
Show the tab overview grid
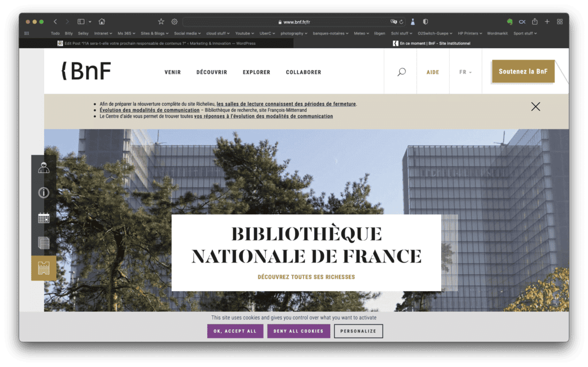pos(559,22)
